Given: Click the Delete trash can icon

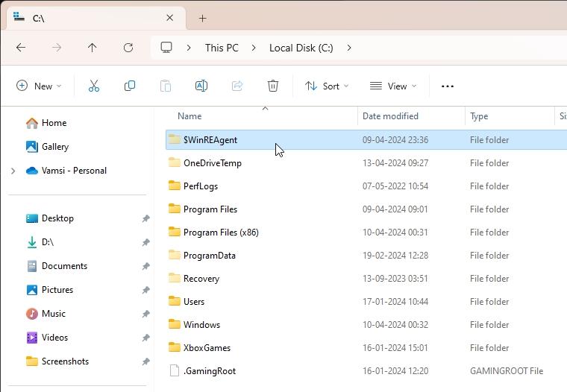Looking at the screenshot, I should [x=272, y=86].
